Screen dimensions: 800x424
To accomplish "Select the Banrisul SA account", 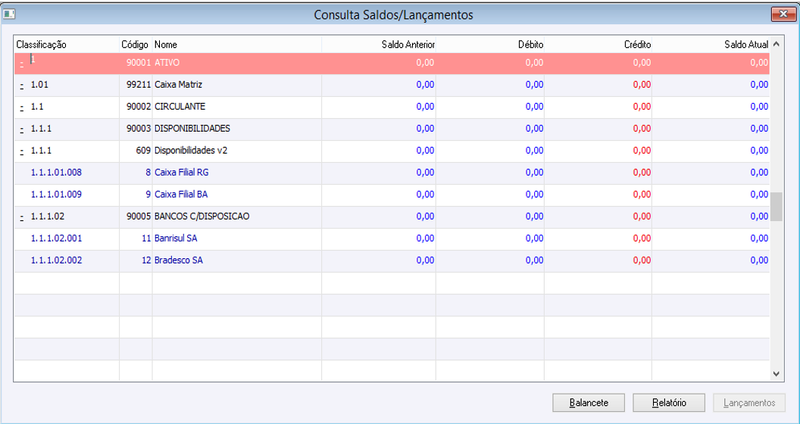I will click(x=176, y=238).
